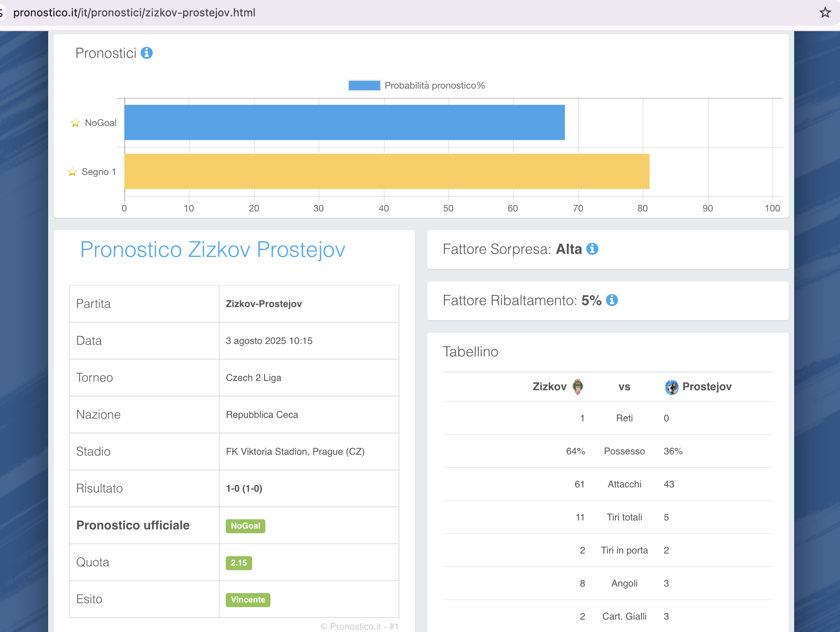Click the blue NoGoal probability bar

tap(345, 122)
